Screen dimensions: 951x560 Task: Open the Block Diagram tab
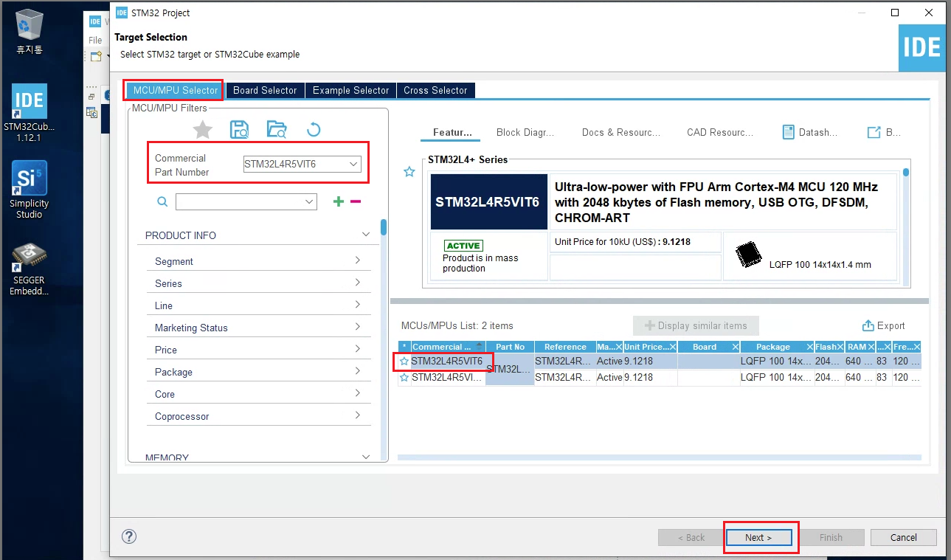click(x=525, y=132)
